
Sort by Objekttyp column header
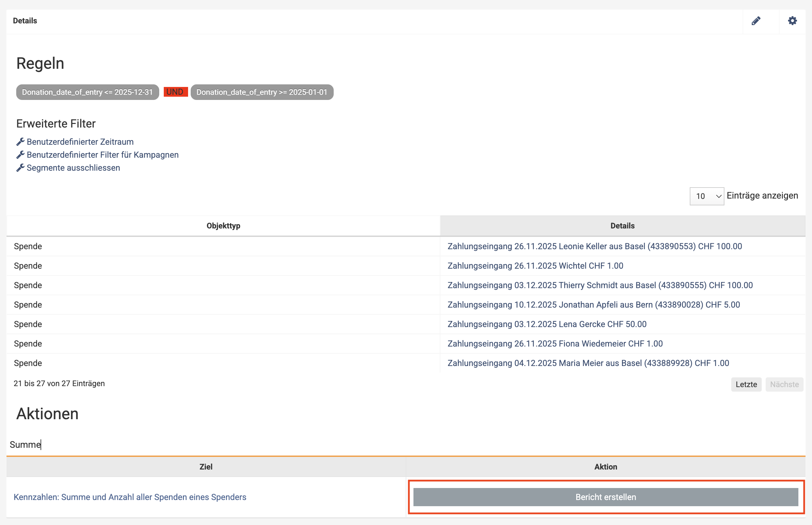click(x=223, y=226)
